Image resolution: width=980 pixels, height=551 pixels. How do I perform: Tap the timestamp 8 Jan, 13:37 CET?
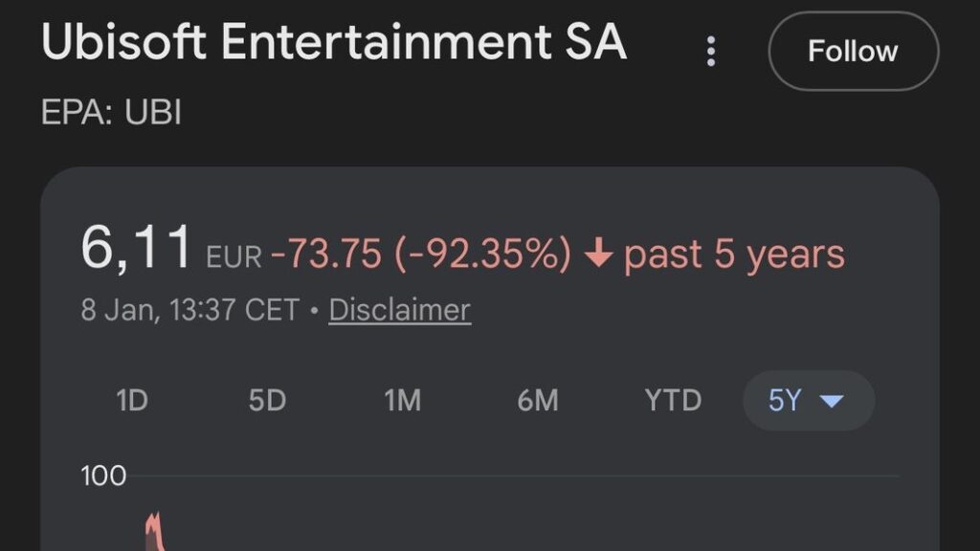coord(191,310)
